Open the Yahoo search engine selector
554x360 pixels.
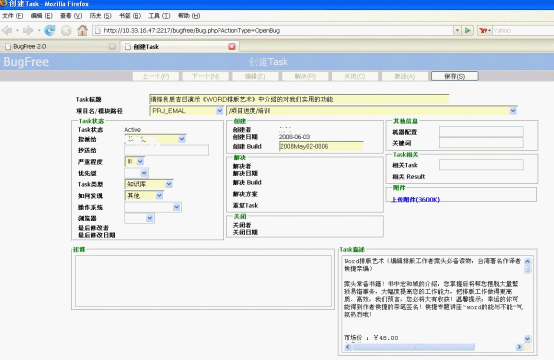[485, 30]
